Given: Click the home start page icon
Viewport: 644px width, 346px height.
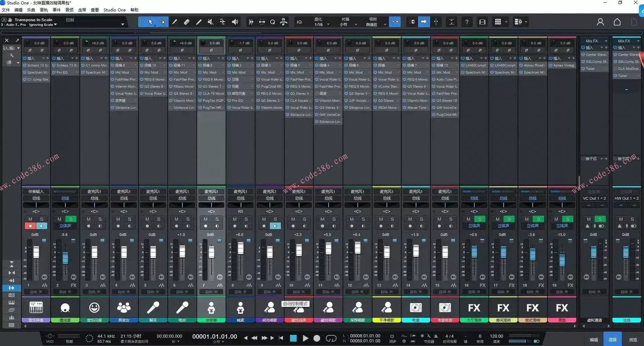Looking at the screenshot, I should [617, 22].
